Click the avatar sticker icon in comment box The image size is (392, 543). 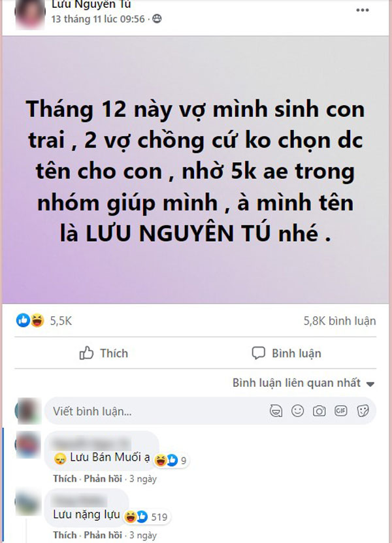pyautogui.click(x=276, y=411)
